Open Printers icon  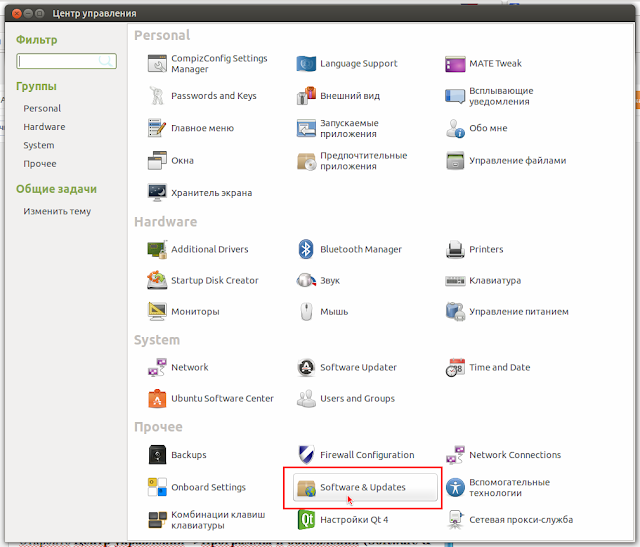point(455,249)
